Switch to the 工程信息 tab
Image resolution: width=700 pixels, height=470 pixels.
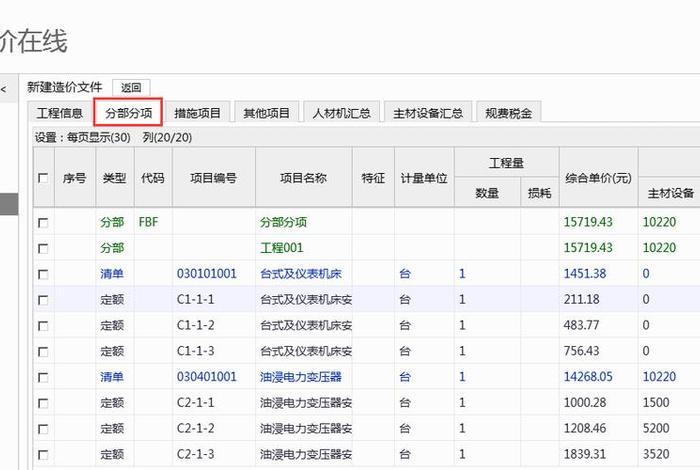(x=60, y=113)
